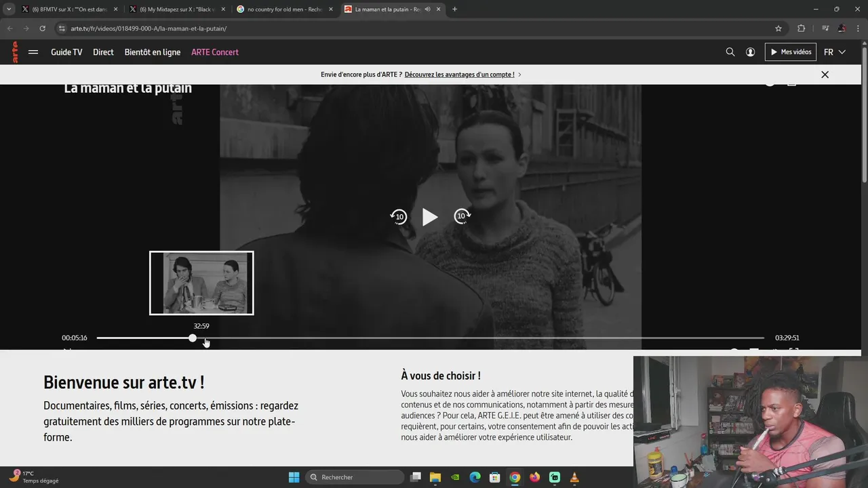Click the La maman et la putain title
This screenshot has width=868, height=488.
tap(127, 88)
